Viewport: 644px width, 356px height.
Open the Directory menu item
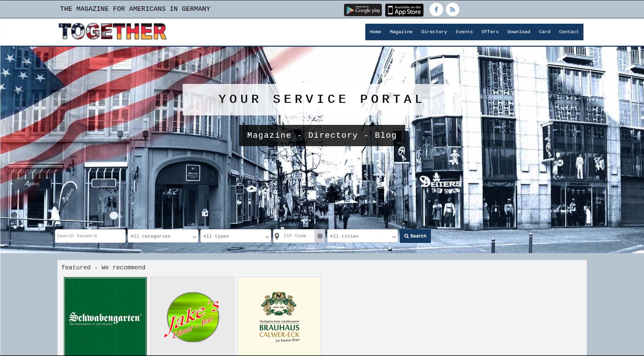point(434,32)
